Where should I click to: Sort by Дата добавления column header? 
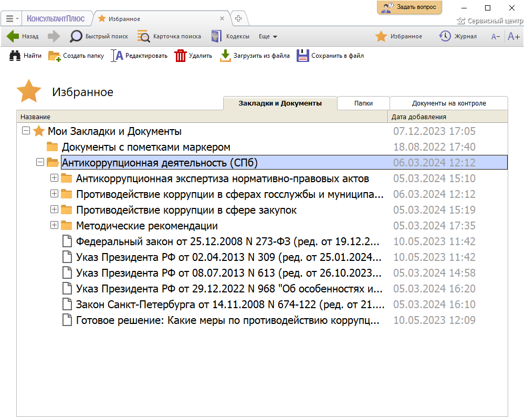coord(448,117)
